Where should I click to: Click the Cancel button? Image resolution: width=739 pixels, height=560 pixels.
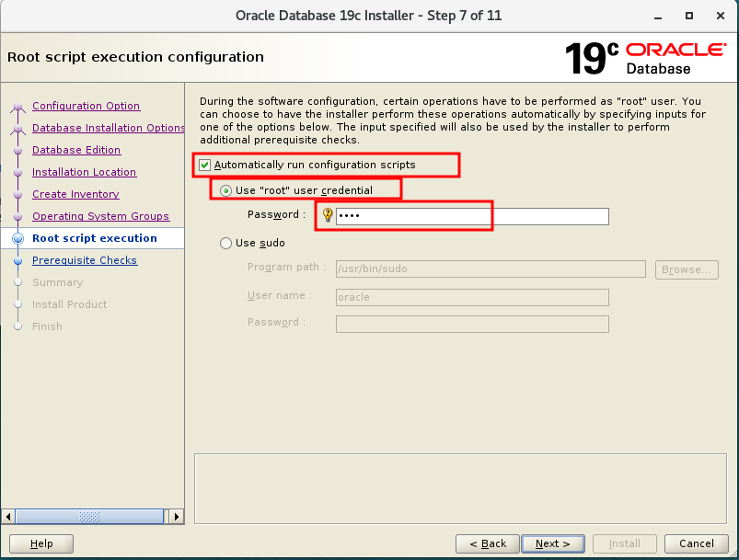697,543
